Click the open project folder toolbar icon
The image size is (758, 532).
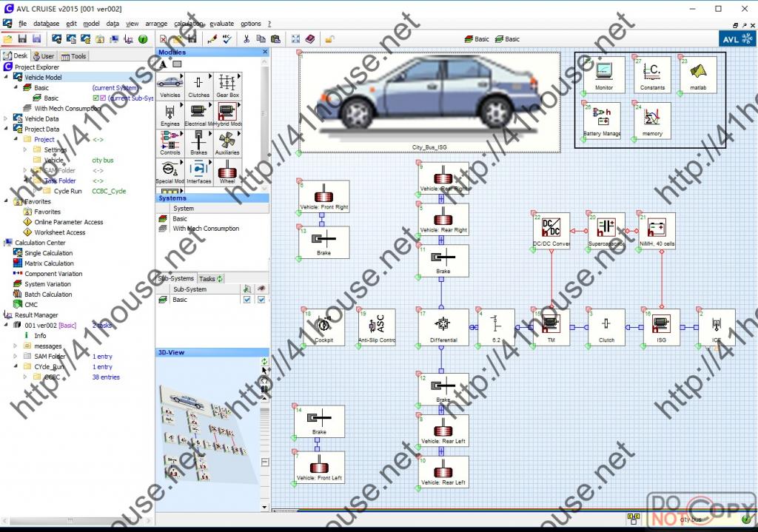tap(7, 39)
